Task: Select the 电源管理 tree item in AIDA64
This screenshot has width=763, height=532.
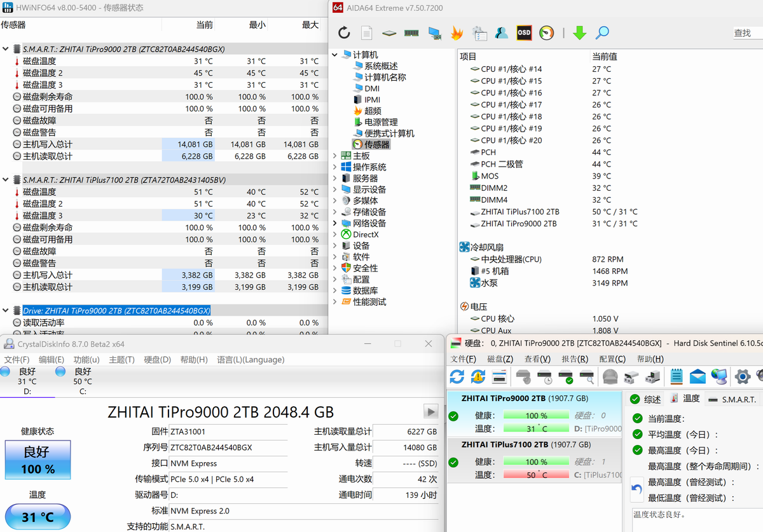Action: pyautogui.click(x=375, y=122)
